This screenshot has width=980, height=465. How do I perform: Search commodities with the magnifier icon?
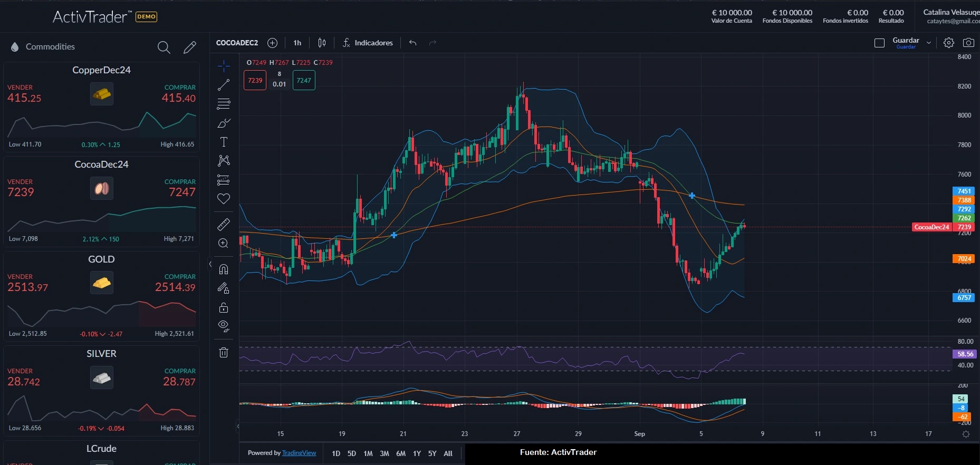click(164, 47)
